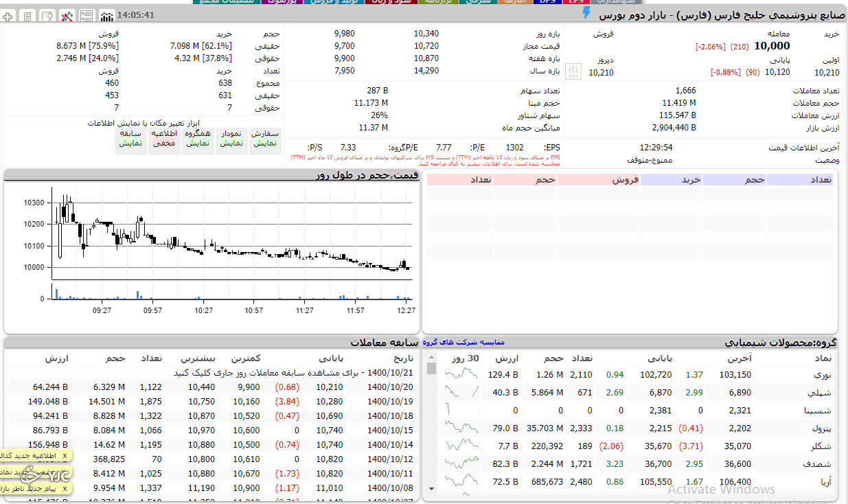View the 30-day sparkline for شبلي
This screenshot has width=848, height=504.
click(x=461, y=392)
